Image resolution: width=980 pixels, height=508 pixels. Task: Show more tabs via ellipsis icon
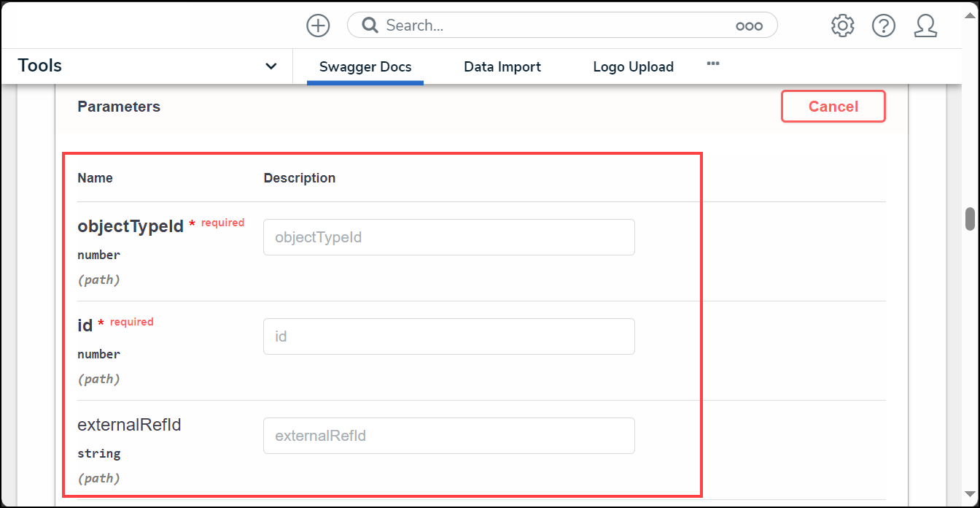(x=713, y=64)
